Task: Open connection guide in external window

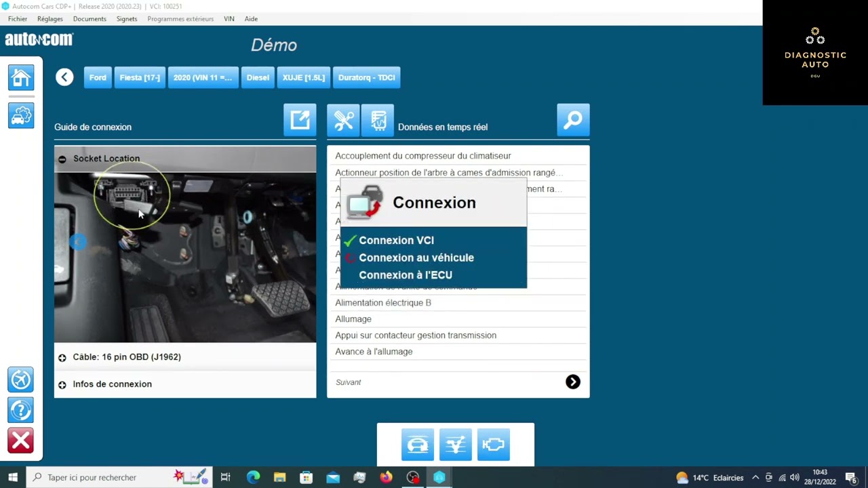Action: pyautogui.click(x=300, y=120)
